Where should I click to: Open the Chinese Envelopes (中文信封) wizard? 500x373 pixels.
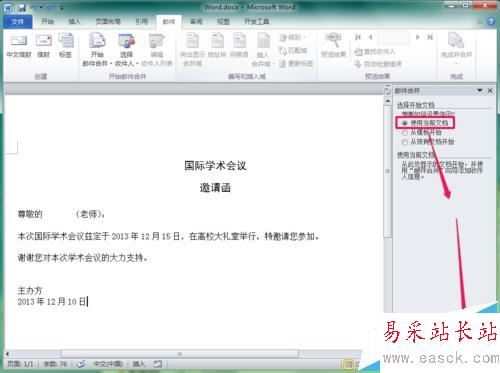[x=19, y=46]
